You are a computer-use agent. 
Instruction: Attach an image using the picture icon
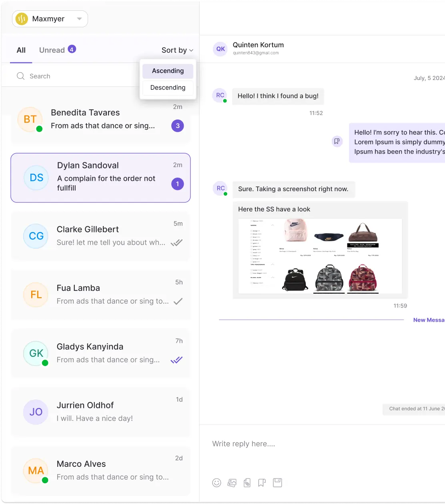[232, 482]
